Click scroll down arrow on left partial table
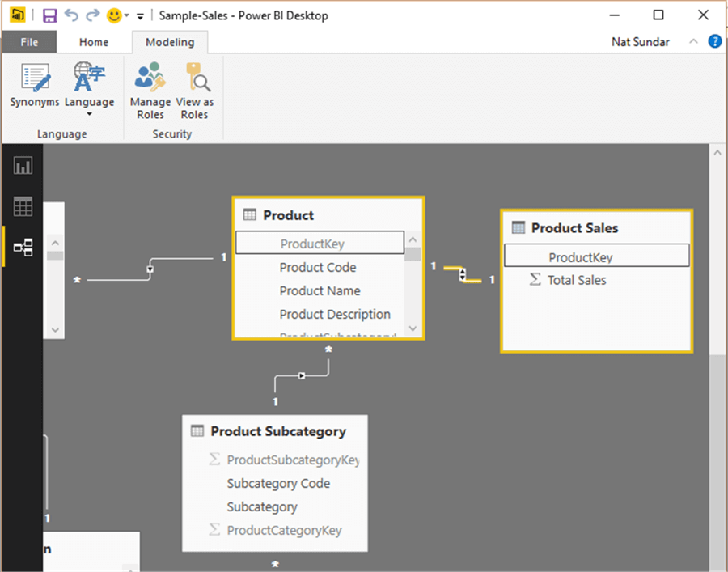 tap(55, 329)
